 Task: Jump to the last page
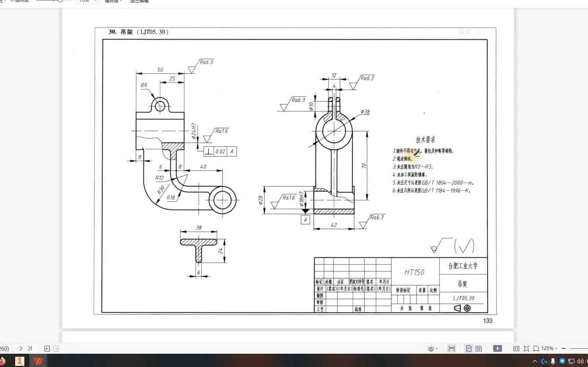pos(30,348)
